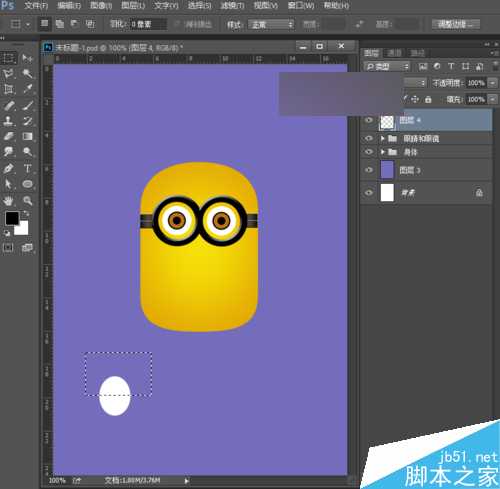Click the feather value input field
The width and height of the screenshot is (500, 489).
[148, 24]
